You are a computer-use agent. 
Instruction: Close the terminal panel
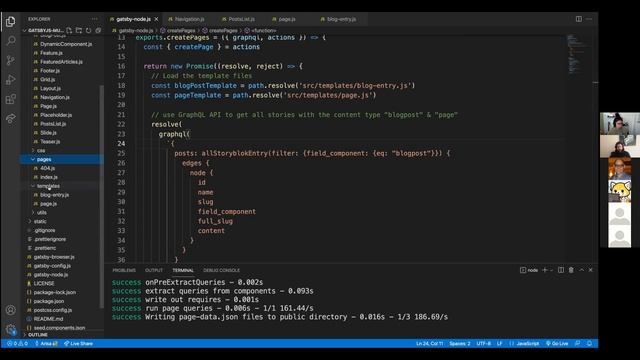[x=591, y=270]
